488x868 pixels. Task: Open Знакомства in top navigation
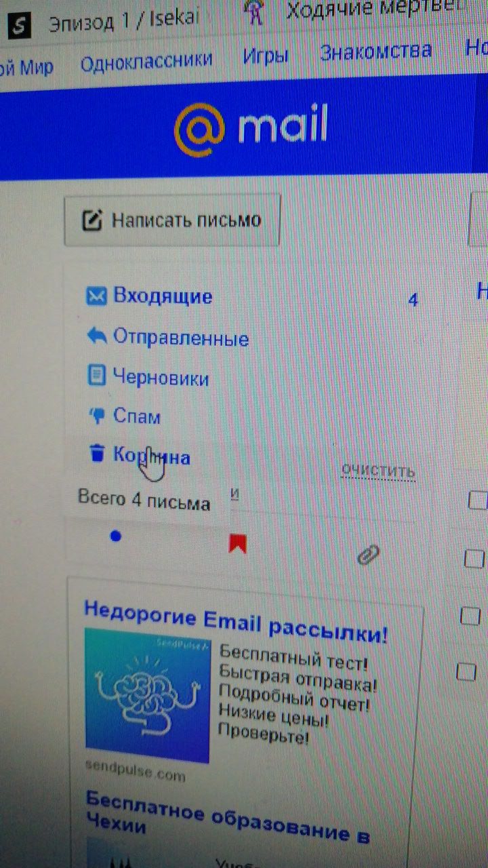click(x=376, y=52)
